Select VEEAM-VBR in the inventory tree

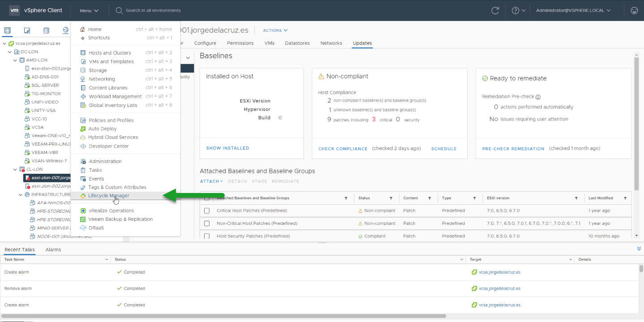(45, 152)
